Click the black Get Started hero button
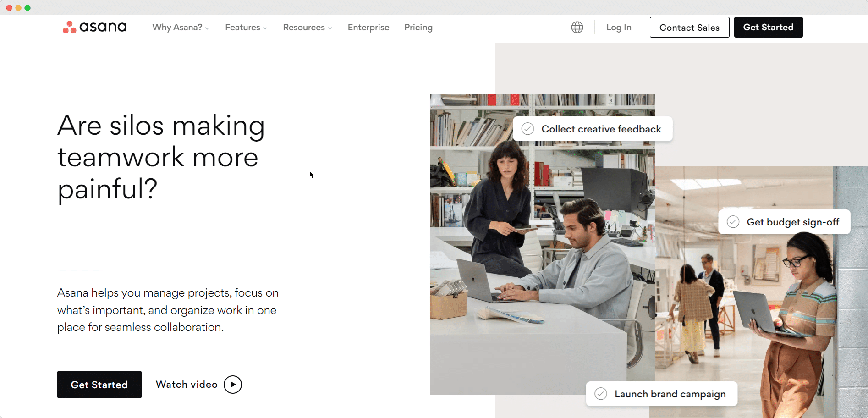 (x=99, y=385)
